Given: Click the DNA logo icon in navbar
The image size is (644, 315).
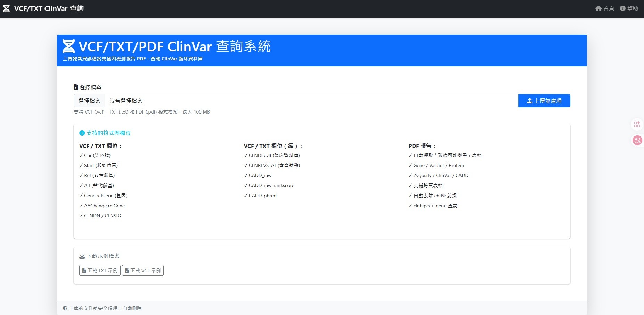Looking at the screenshot, I should tap(6, 9).
